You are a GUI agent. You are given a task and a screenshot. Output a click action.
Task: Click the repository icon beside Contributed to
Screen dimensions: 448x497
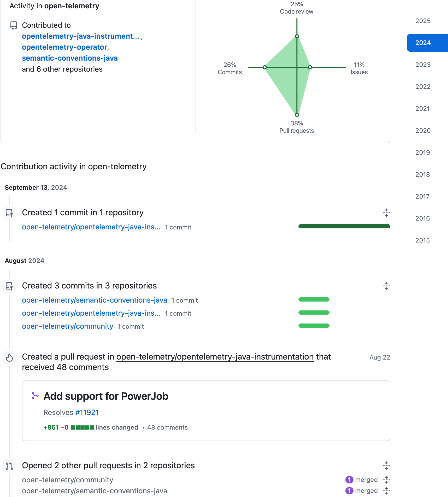click(14, 25)
